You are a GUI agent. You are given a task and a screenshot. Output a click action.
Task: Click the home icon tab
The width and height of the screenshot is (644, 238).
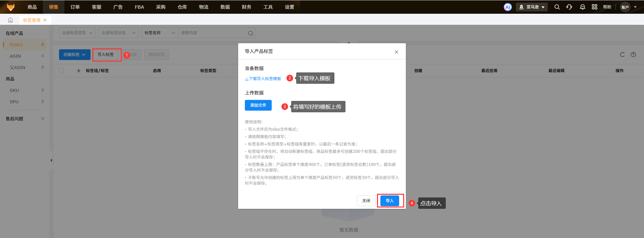coord(10,20)
